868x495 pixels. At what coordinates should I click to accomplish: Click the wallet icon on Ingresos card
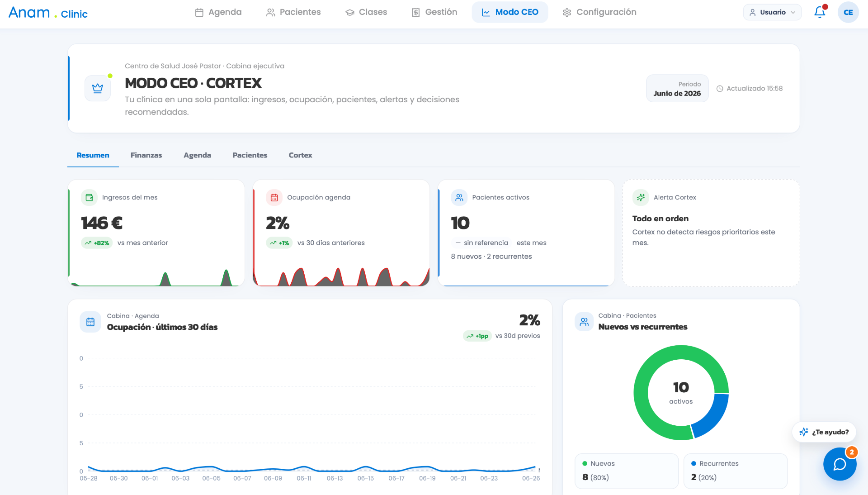[x=89, y=197]
